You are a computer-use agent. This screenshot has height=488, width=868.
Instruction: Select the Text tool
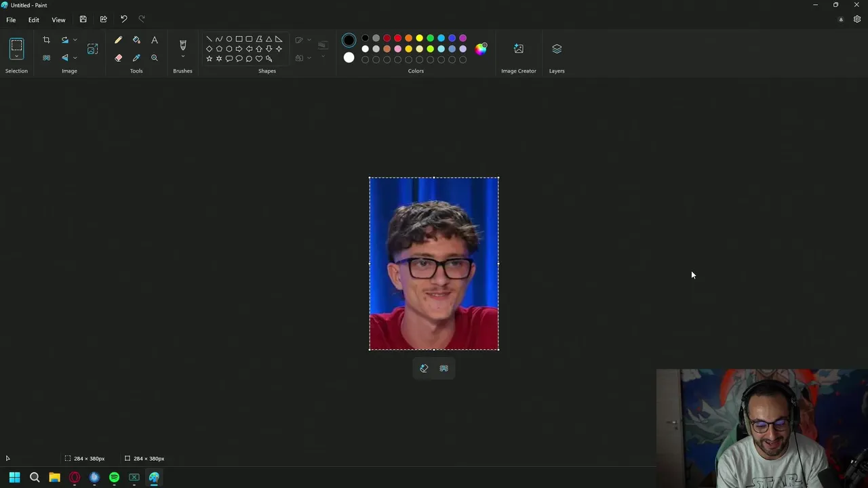(x=155, y=40)
